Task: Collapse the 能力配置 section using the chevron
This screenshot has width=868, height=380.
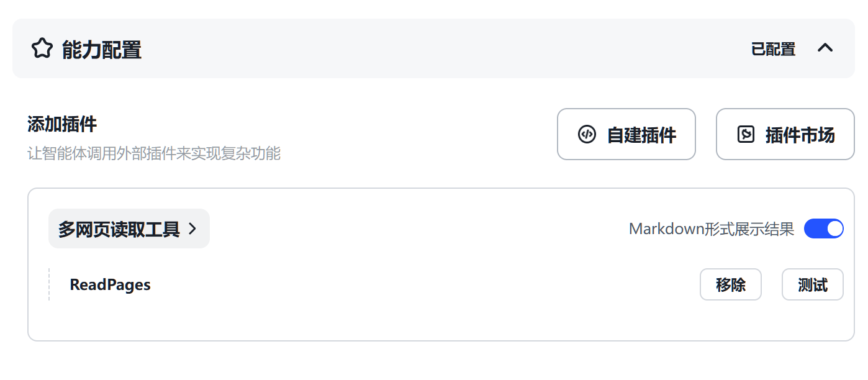Action: pos(825,48)
